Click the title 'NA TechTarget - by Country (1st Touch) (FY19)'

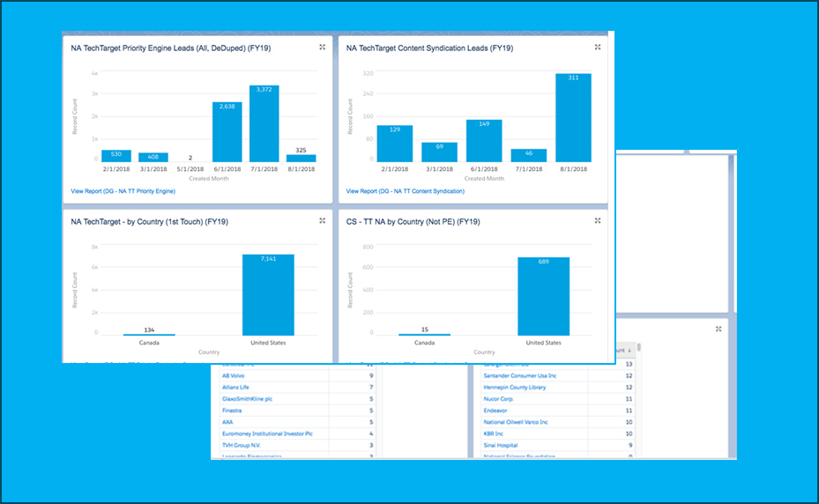(x=149, y=222)
